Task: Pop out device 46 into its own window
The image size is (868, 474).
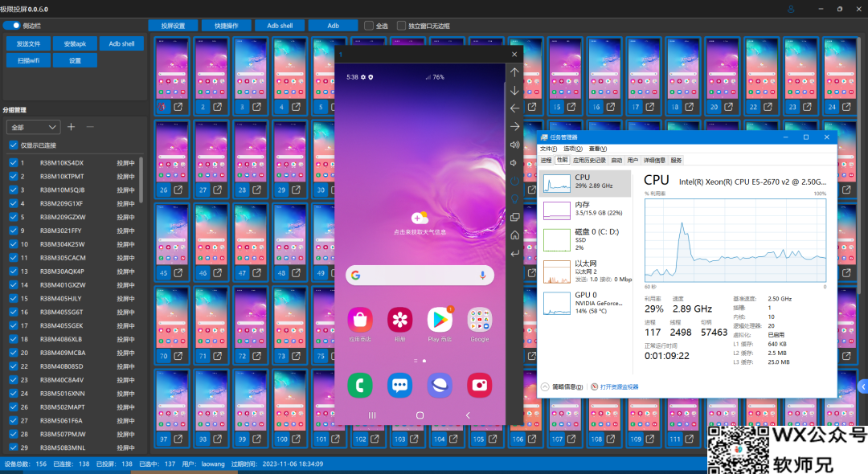Action: tap(218, 272)
